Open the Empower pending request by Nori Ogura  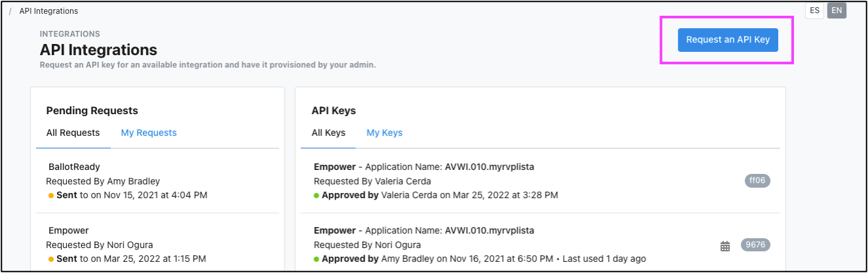click(69, 230)
